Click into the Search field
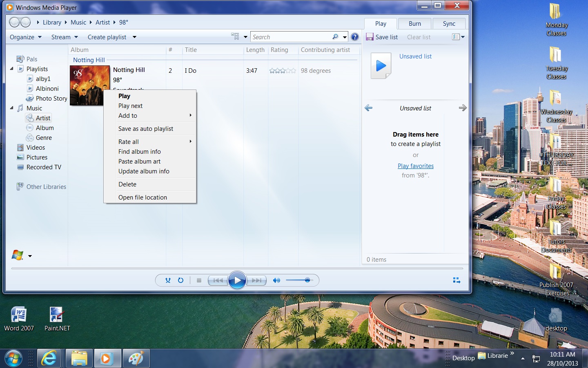The width and height of the screenshot is (588, 368). tap(291, 37)
